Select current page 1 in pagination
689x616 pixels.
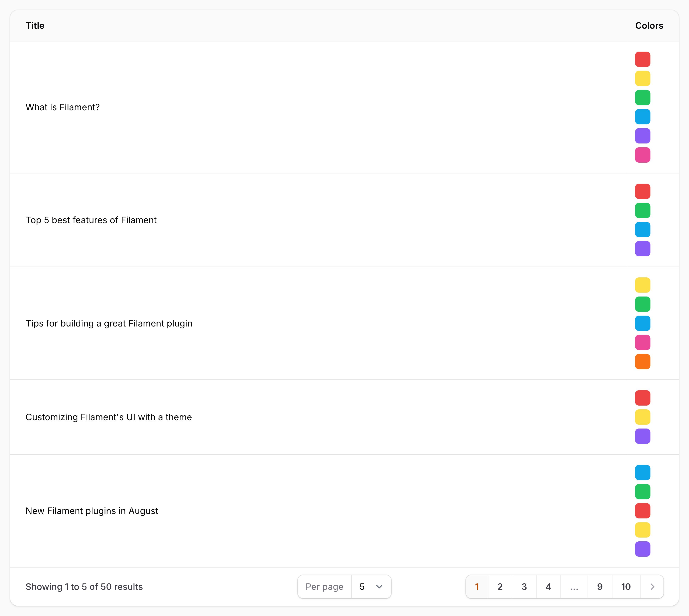[477, 586]
